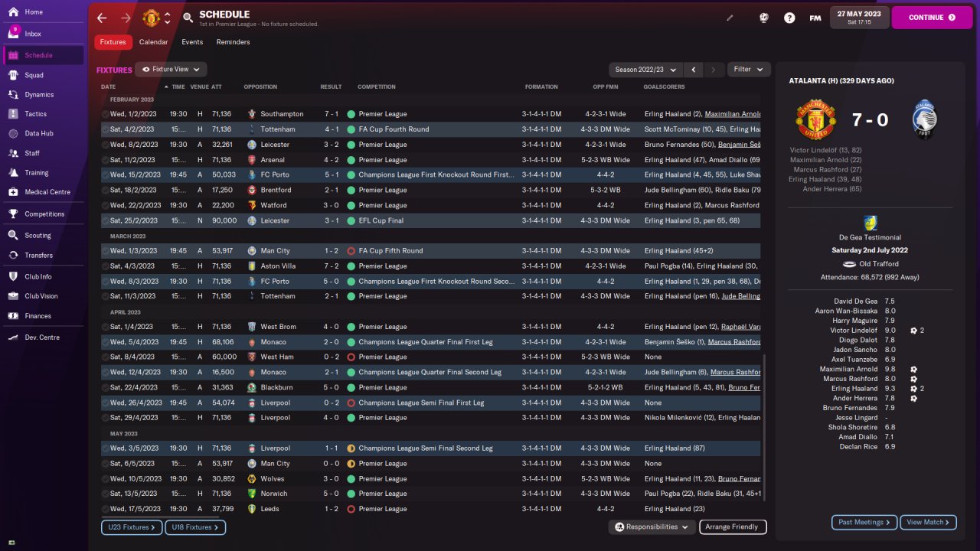The image size is (980, 551).
Task: Go back with the left arrow
Action: pos(102,18)
